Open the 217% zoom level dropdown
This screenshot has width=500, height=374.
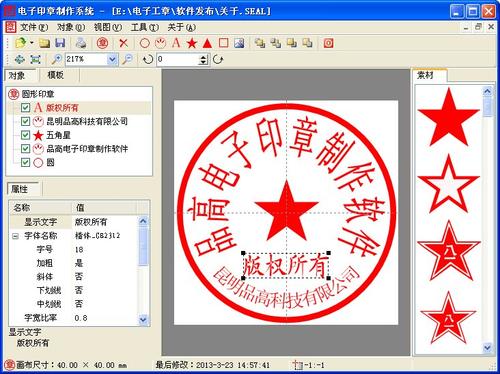[x=112, y=59]
